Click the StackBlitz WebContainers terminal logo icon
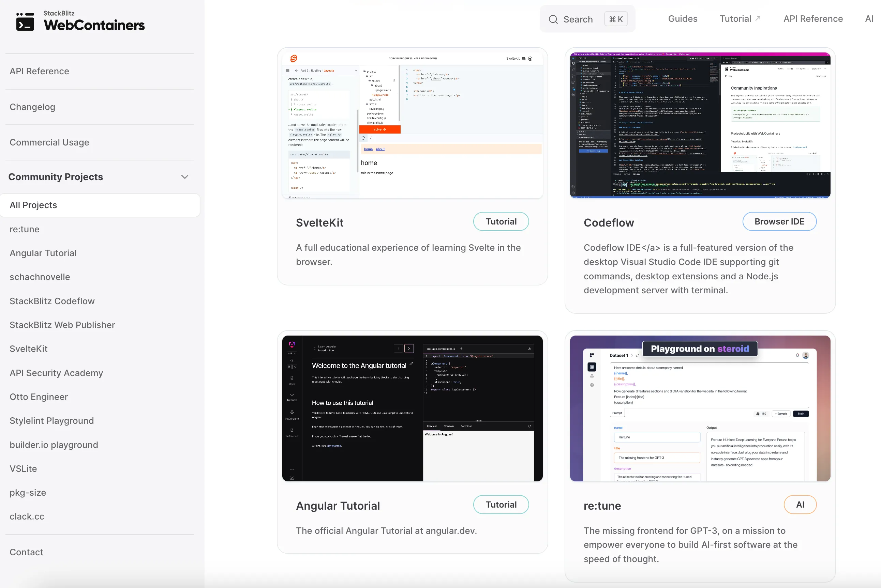Image resolution: width=881 pixels, height=588 pixels. [x=25, y=21]
